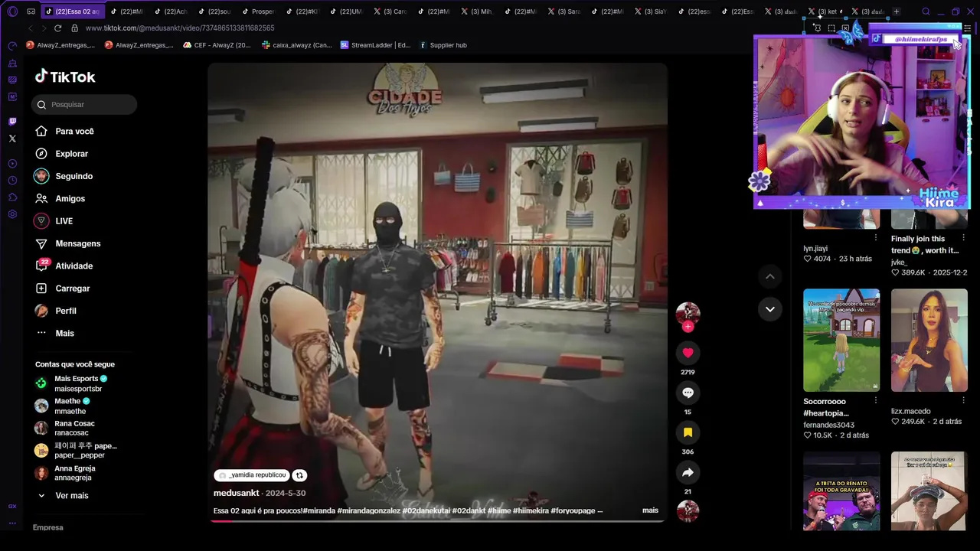Share the video with the arrow icon
980x551 pixels.
point(688,472)
